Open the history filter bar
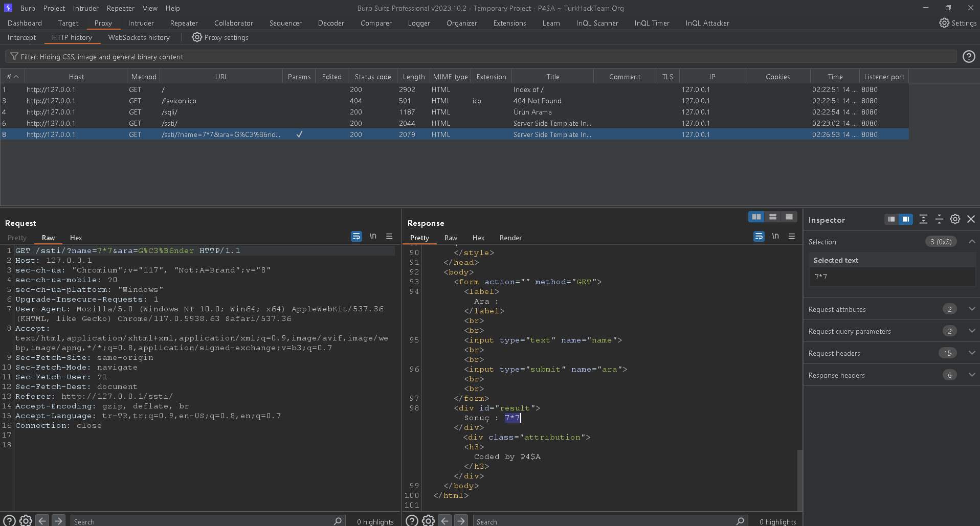This screenshot has height=526, width=980. 481,57
